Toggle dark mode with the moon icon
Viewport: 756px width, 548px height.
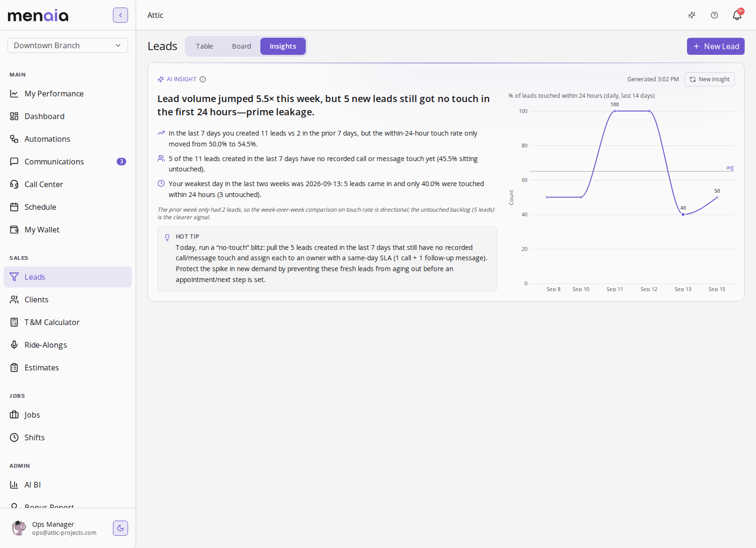(120, 528)
